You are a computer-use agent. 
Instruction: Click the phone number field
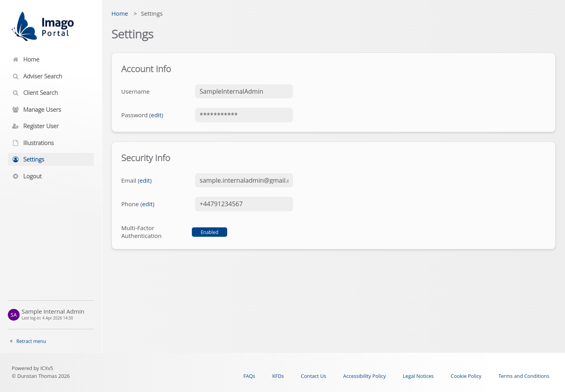244,204
